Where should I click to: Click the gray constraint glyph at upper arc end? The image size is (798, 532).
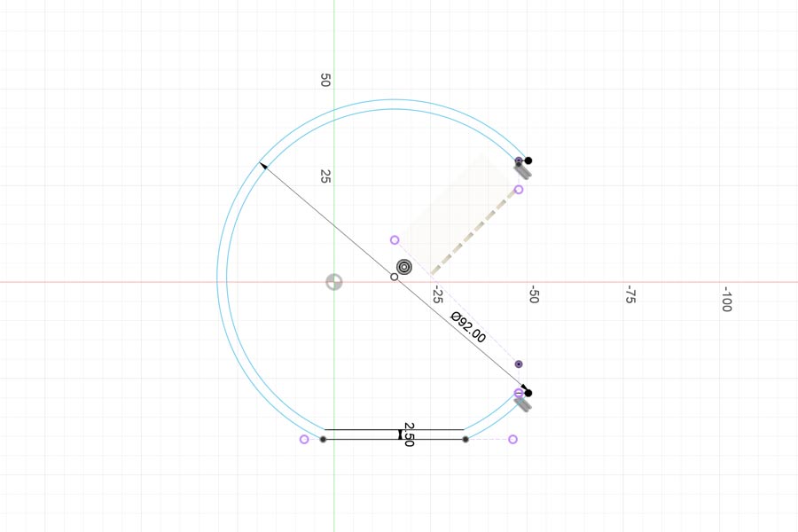(x=523, y=170)
